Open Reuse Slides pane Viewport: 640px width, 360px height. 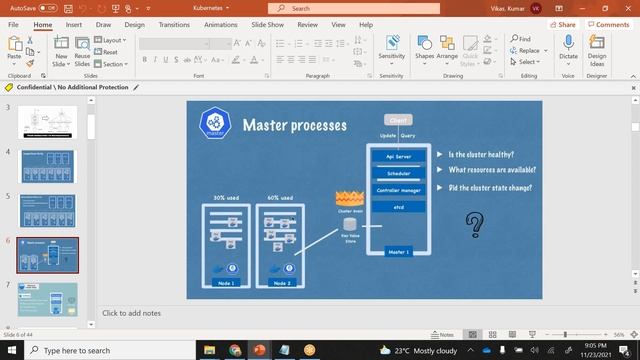[x=82, y=51]
